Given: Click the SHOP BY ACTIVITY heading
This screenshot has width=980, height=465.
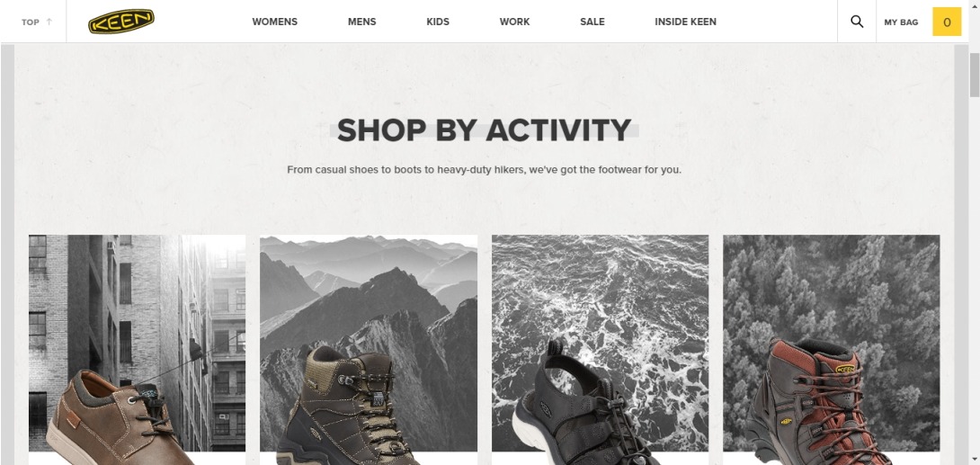Looking at the screenshot, I should [485, 130].
